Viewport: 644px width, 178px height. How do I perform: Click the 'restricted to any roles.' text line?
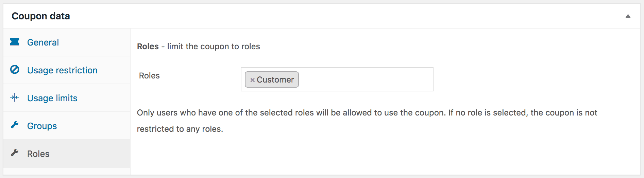(x=180, y=129)
